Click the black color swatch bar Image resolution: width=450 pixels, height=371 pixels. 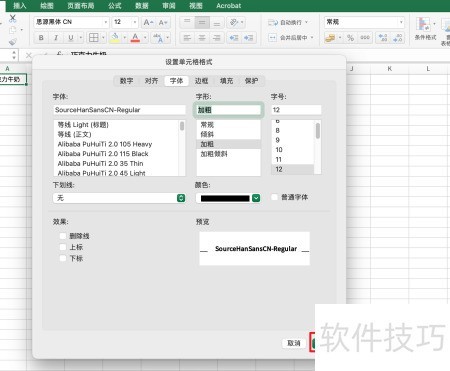point(225,198)
